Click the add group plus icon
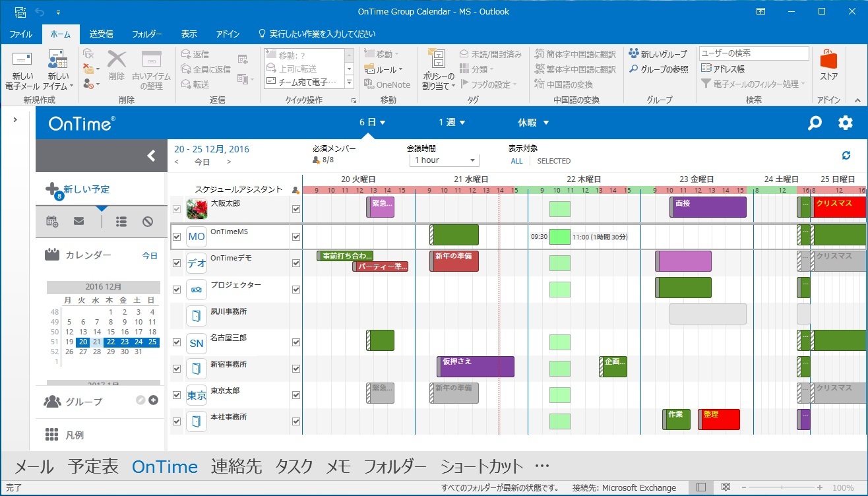The height and width of the screenshot is (496, 868). 153,400
